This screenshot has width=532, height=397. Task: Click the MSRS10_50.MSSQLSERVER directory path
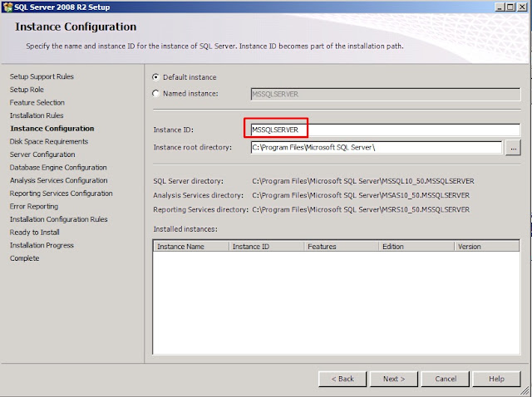coord(361,209)
